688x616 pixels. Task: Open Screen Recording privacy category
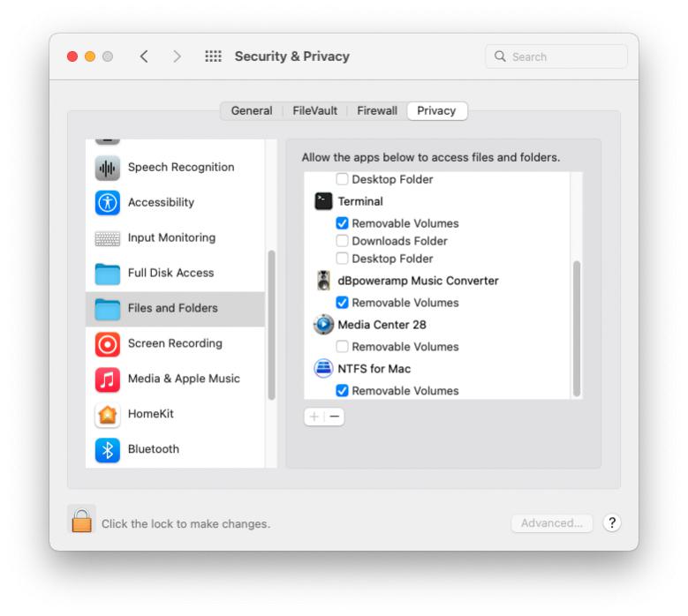pyautogui.click(x=175, y=343)
